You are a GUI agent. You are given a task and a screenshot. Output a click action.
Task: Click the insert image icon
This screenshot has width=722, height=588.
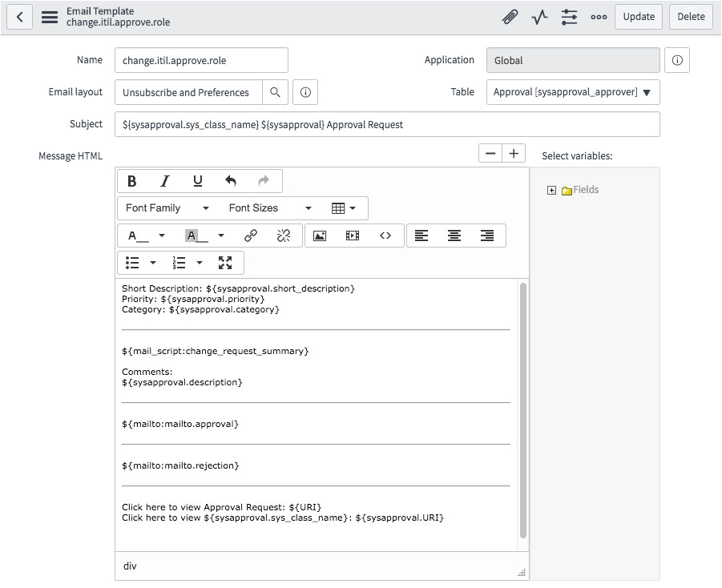[320, 236]
